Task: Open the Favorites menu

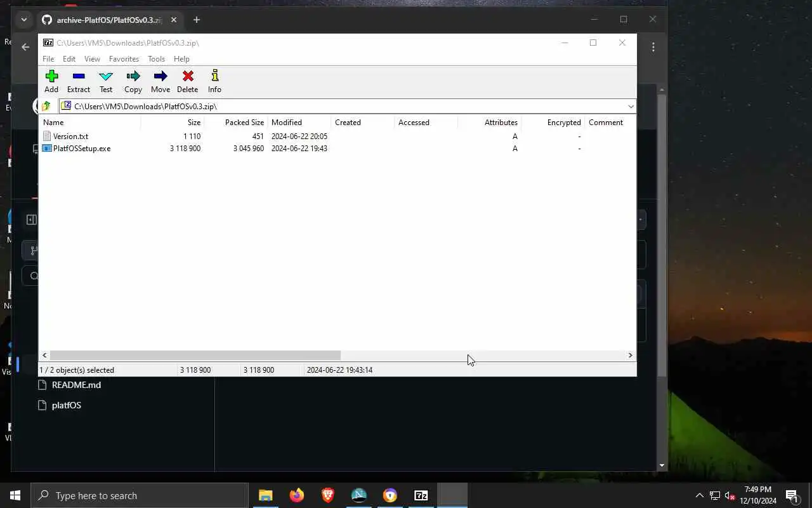Action: (124, 58)
